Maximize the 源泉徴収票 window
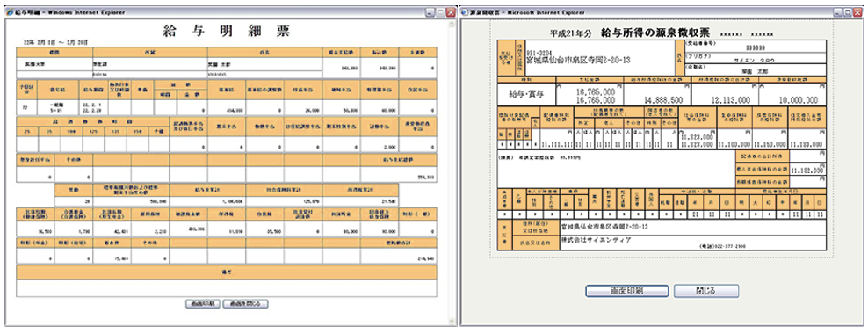The image size is (868, 334). pos(849,12)
